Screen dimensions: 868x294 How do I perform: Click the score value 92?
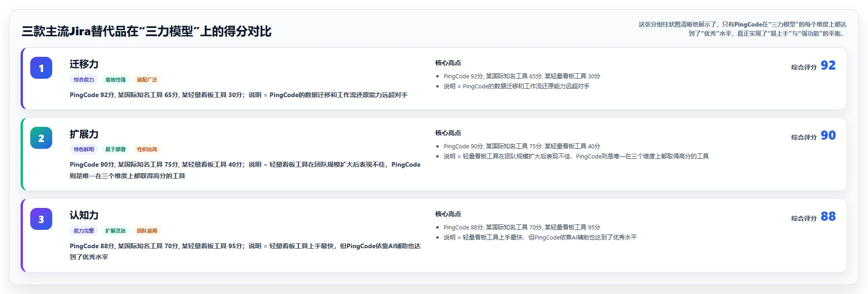(828, 65)
